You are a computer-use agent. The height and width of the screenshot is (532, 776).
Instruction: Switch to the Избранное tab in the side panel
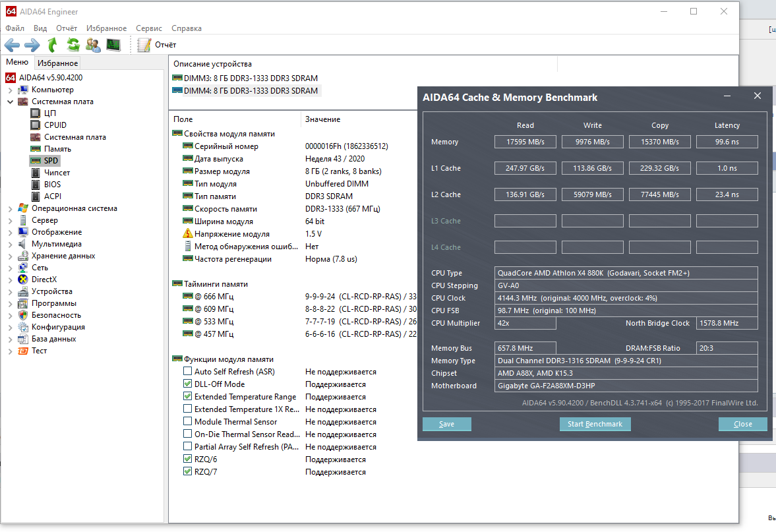click(x=57, y=63)
